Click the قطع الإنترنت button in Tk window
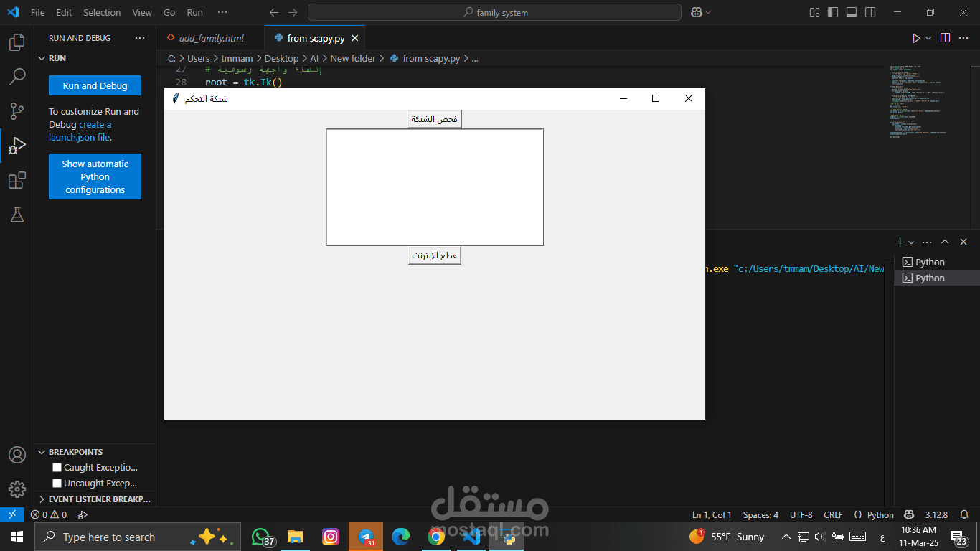980x551 pixels. coord(435,255)
